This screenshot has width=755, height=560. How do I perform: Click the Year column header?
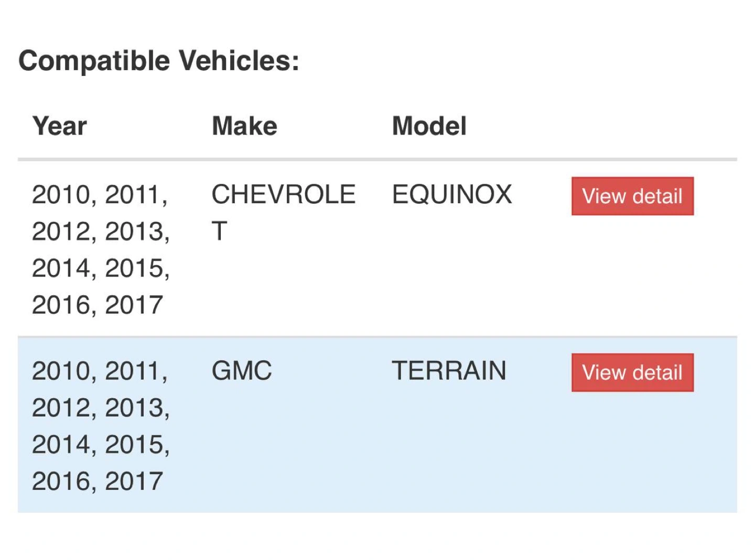(60, 126)
